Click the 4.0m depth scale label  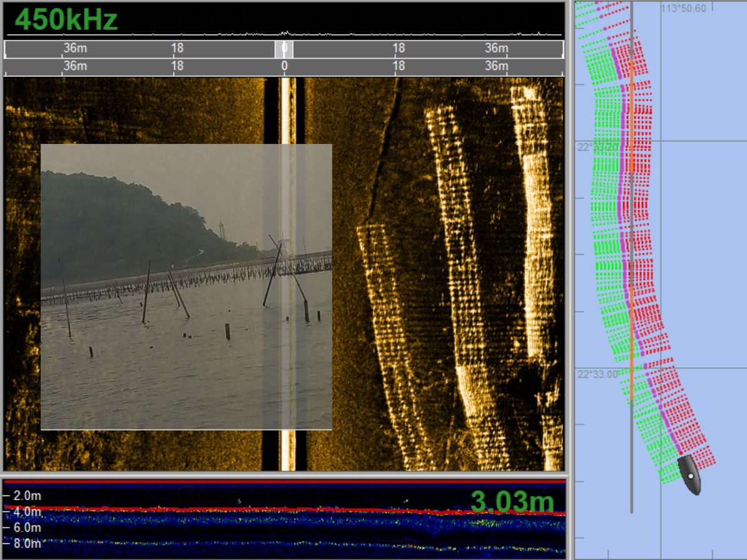(26, 512)
